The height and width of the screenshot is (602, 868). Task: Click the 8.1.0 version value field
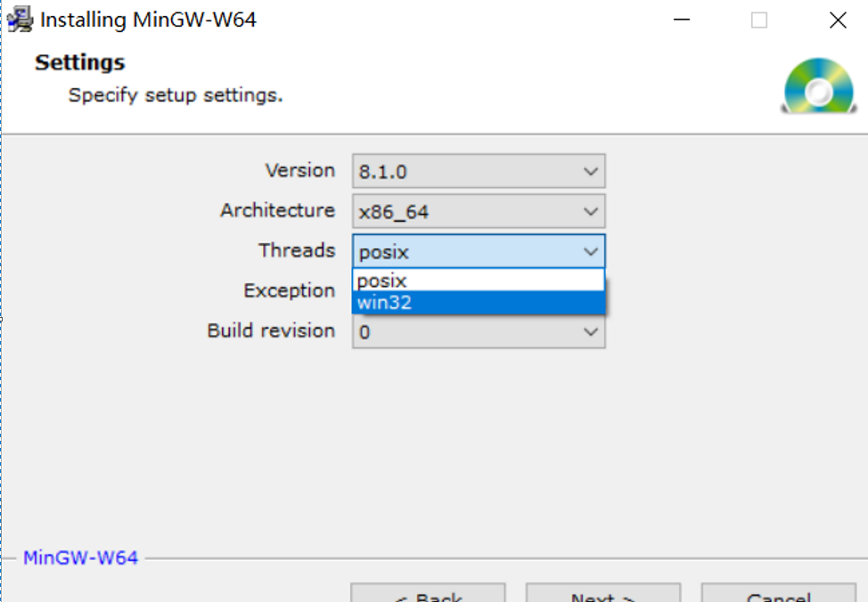463,171
